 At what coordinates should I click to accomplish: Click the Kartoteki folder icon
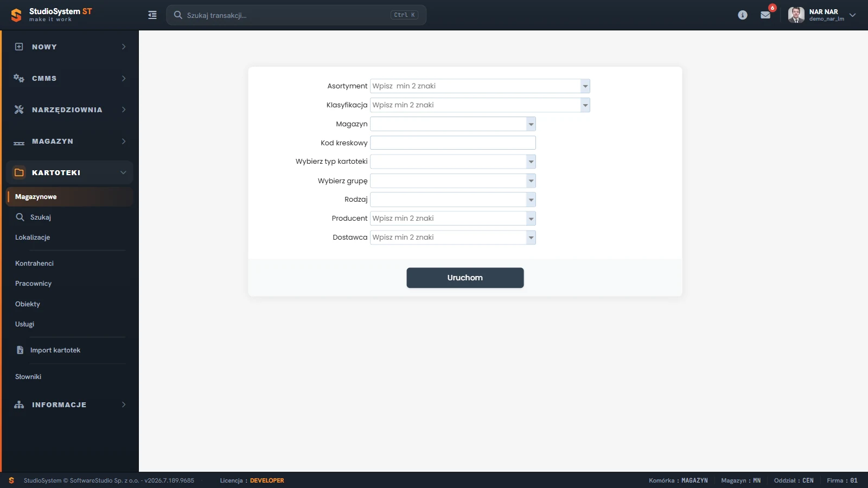19,172
